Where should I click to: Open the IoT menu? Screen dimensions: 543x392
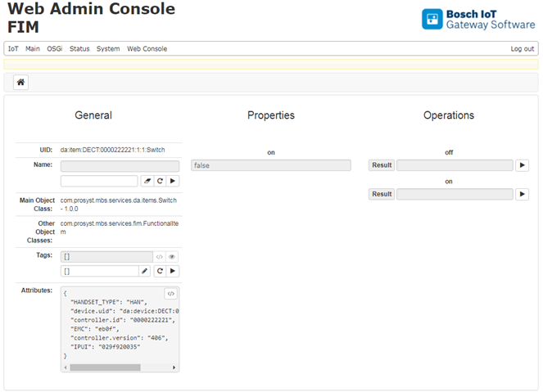click(13, 49)
